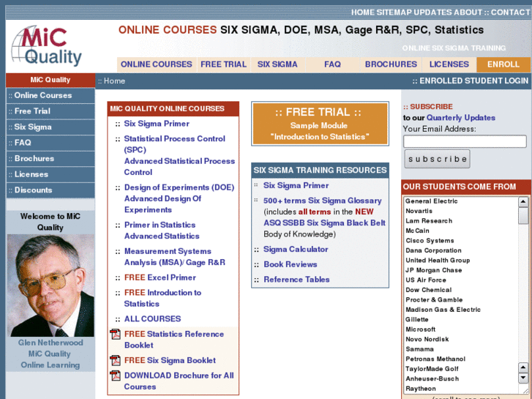Click the subscribe button
Viewport: 532px width, 399px height.
437,159
